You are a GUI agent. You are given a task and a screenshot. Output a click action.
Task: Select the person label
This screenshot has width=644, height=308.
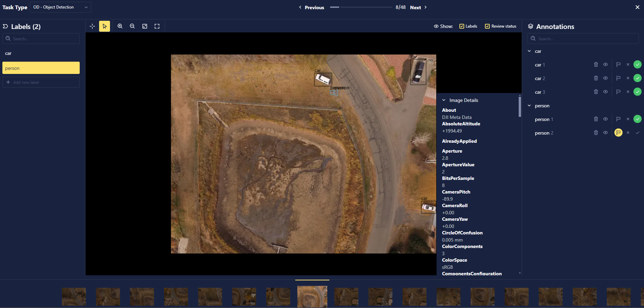pyautogui.click(x=41, y=68)
